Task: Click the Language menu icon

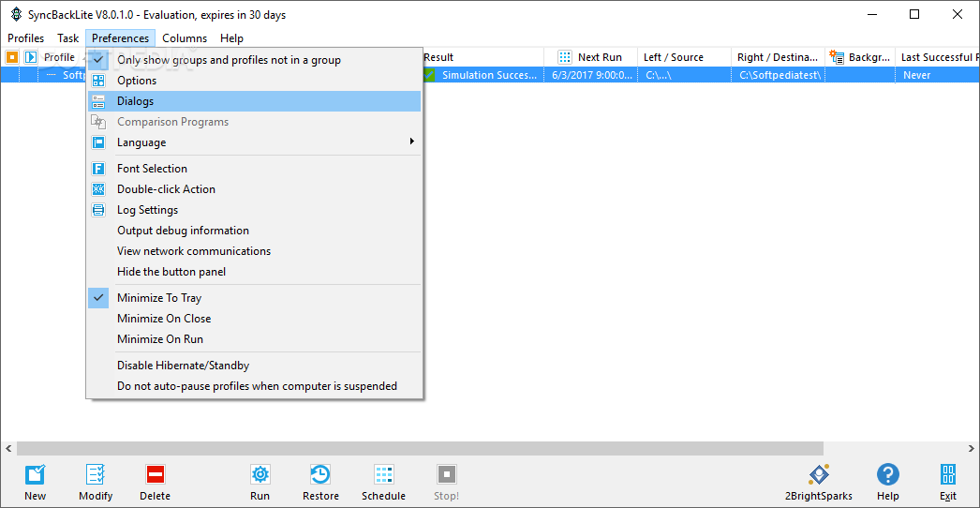Action: point(98,142)
